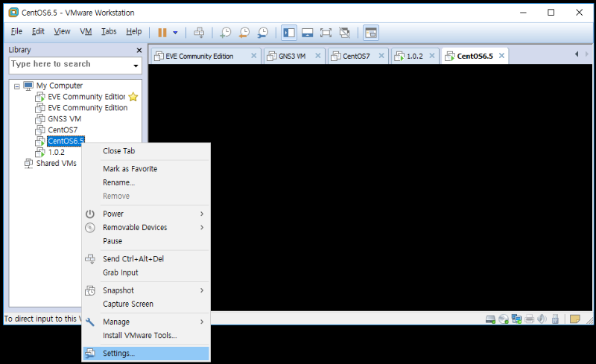Select Shared VMs in the library
The width and height of the screenshot is (596, 364).
(x=57, y=163)
